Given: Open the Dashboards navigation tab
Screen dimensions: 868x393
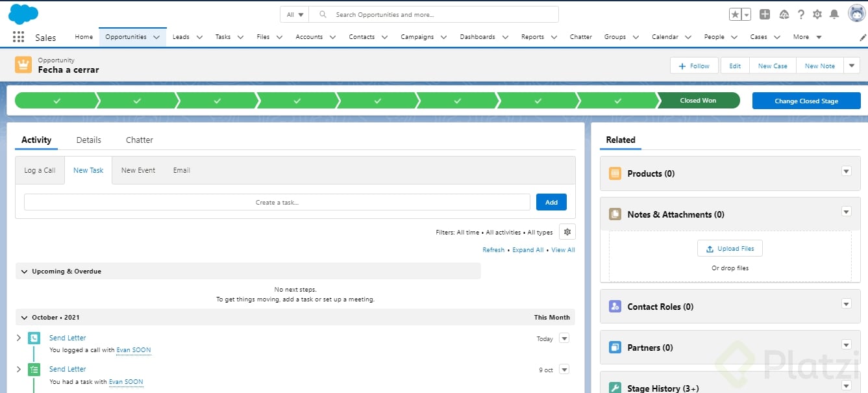Looking at the screenshot, I should tap(477, 37).
